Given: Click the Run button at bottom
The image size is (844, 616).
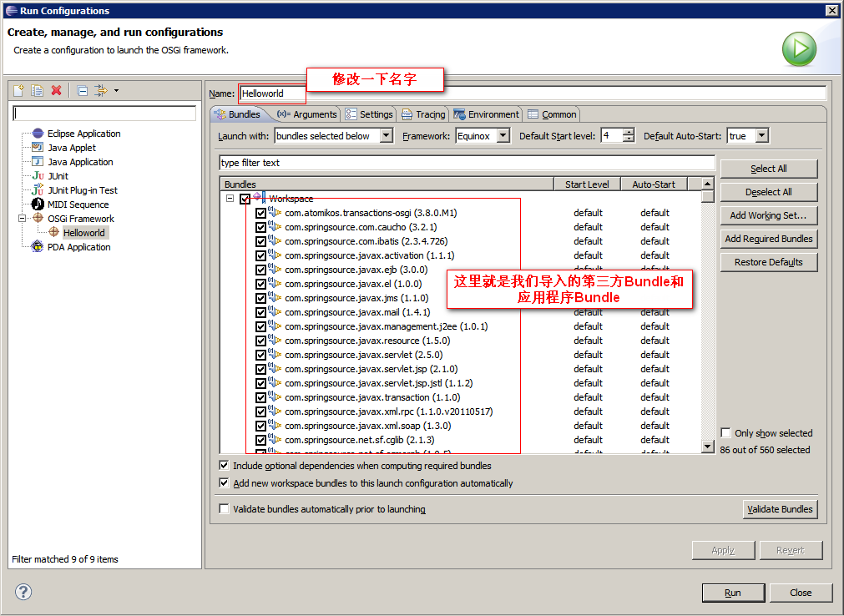Looking at the screenshot, I should pos(733,593).
